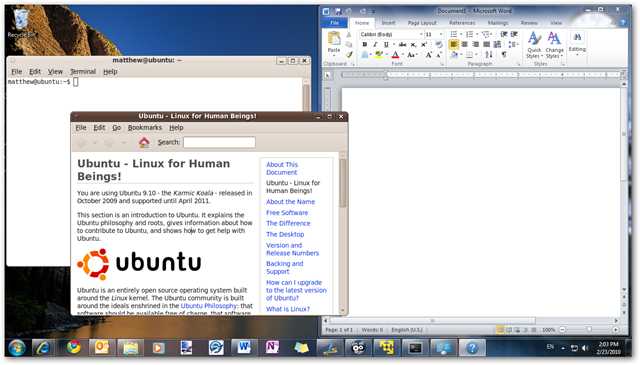640x365 pixels.
Task: Click the 'The Desktop' link
Action: click(285, 234)
